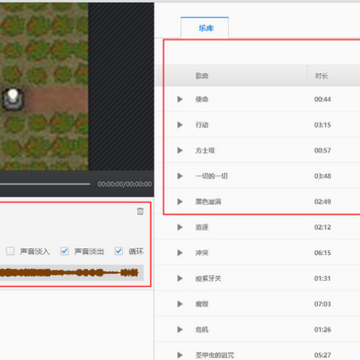This screenshot has height=360, width=360.
Task: Sort by the 时长 duration header
Action: tap(322, 76)
